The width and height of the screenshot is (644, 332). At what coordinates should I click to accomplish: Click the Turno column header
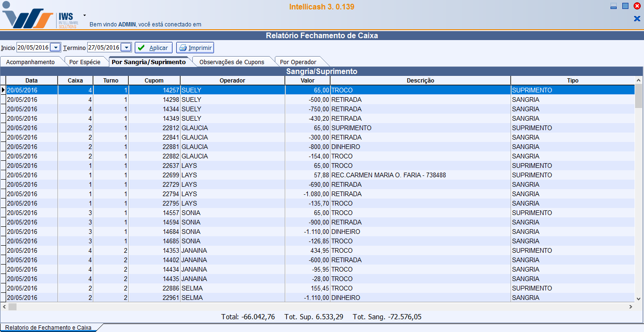[x=111, y=81]
